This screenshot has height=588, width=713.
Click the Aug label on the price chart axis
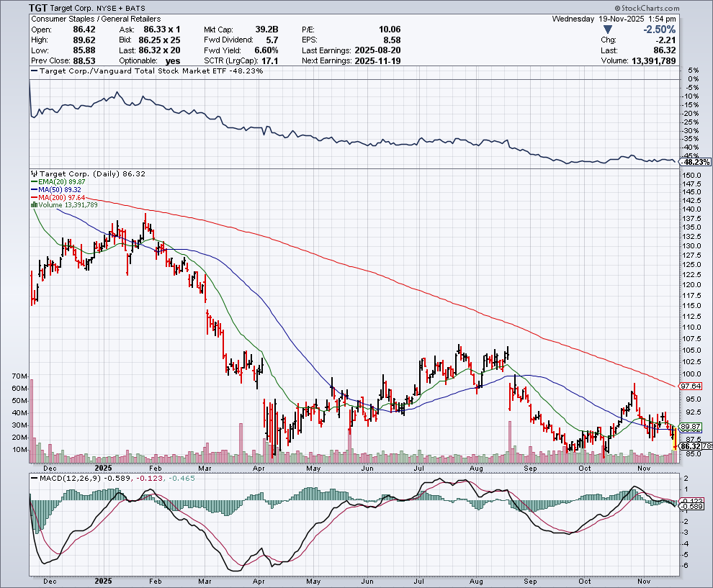[x=475, y=467]
